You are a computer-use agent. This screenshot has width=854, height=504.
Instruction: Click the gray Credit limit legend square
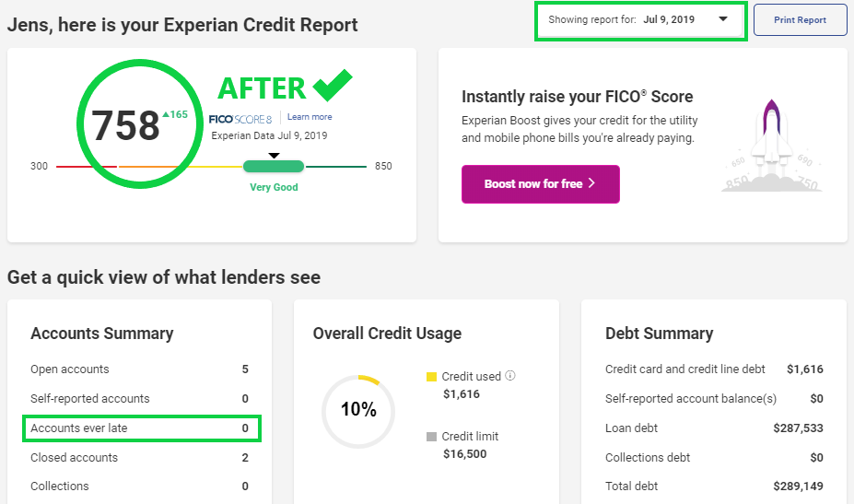point(431,437)
